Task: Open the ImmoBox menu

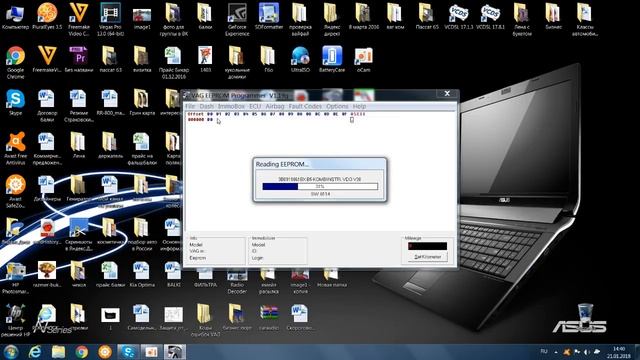Action: pos(231,106)
